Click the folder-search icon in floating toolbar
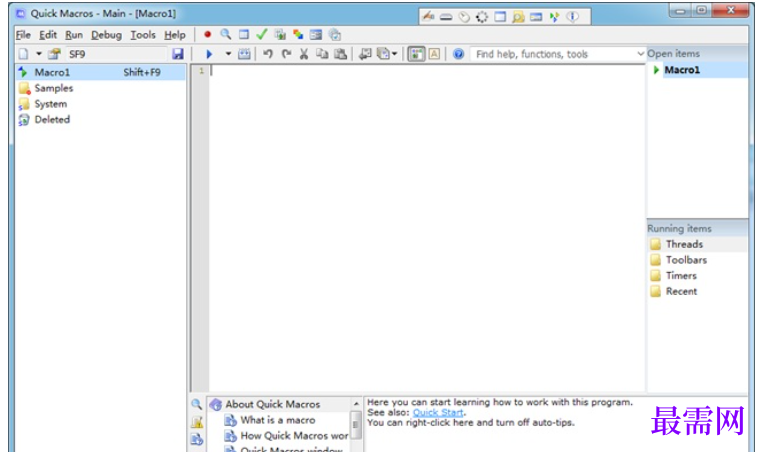 point(518,17)
